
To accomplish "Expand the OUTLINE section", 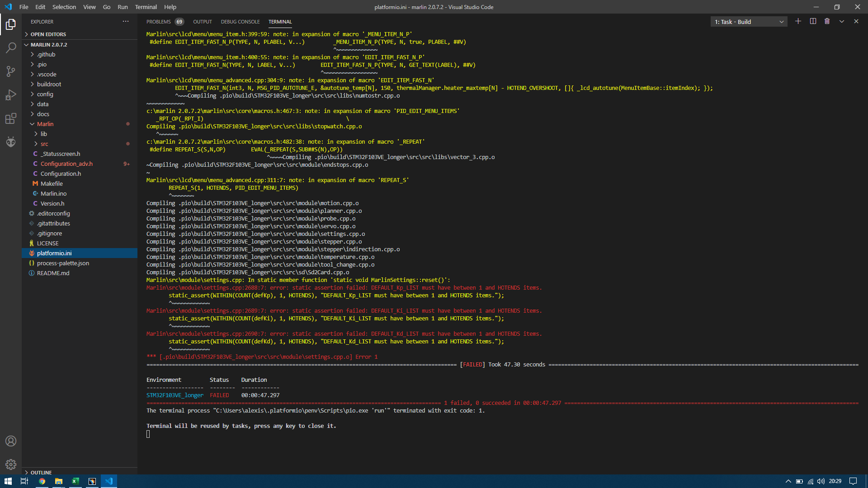I will coord(80,472).
